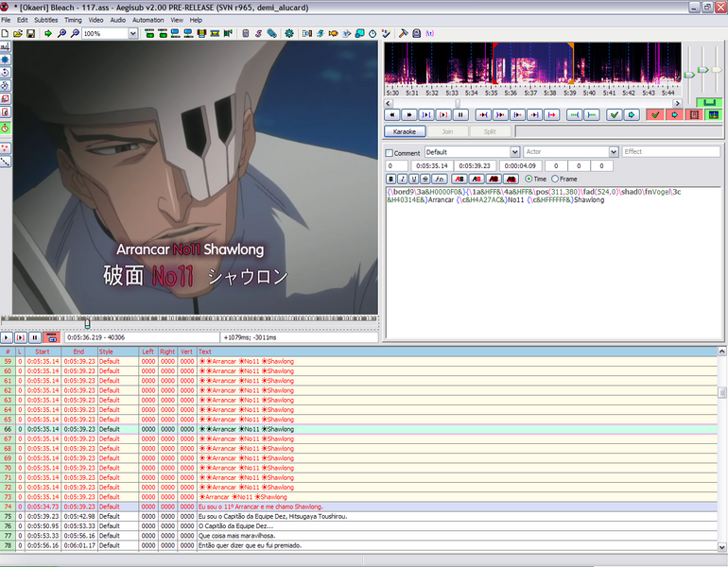Go to next audio line button

(409, 114)
